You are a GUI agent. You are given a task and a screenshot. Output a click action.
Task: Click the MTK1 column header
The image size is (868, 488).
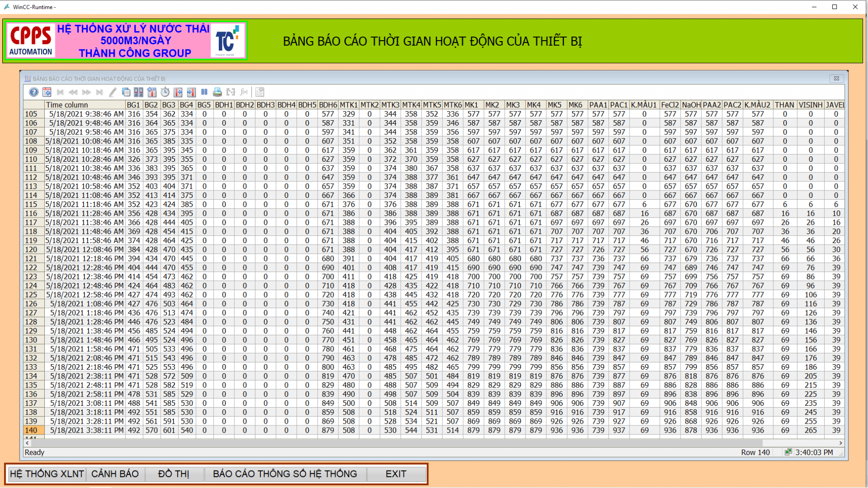point(349,105)
